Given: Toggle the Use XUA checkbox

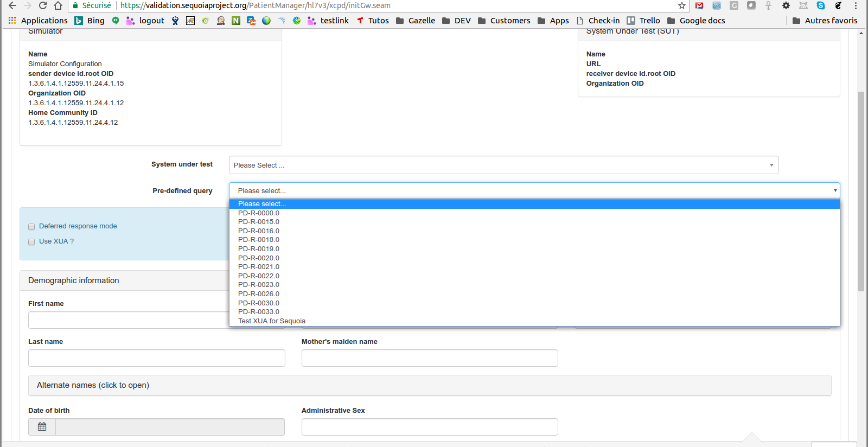Looking at the screenshot, I should pos(31,242).
